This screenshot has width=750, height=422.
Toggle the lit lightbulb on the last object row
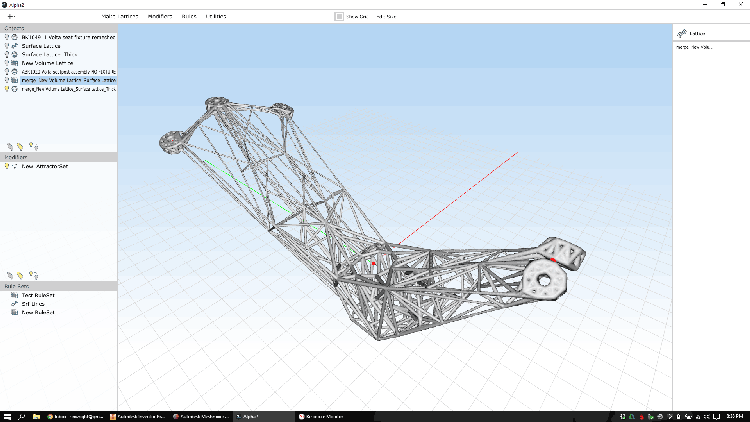pos(7,89)
